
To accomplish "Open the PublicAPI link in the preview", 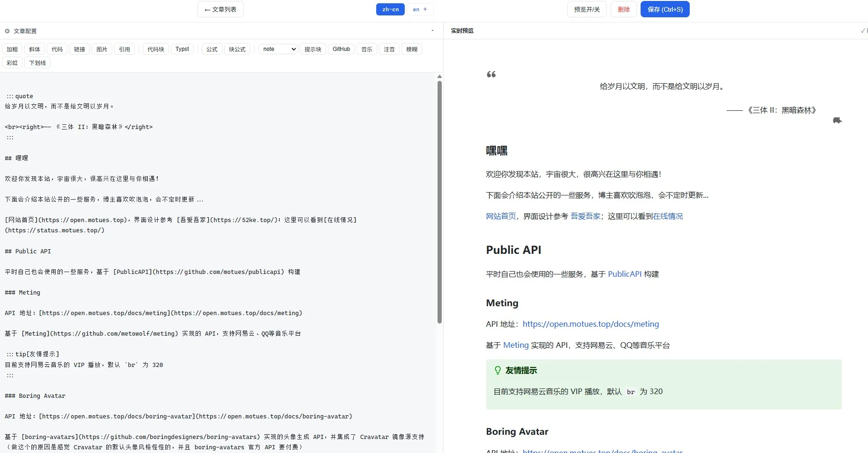I will tap(625, 274).
